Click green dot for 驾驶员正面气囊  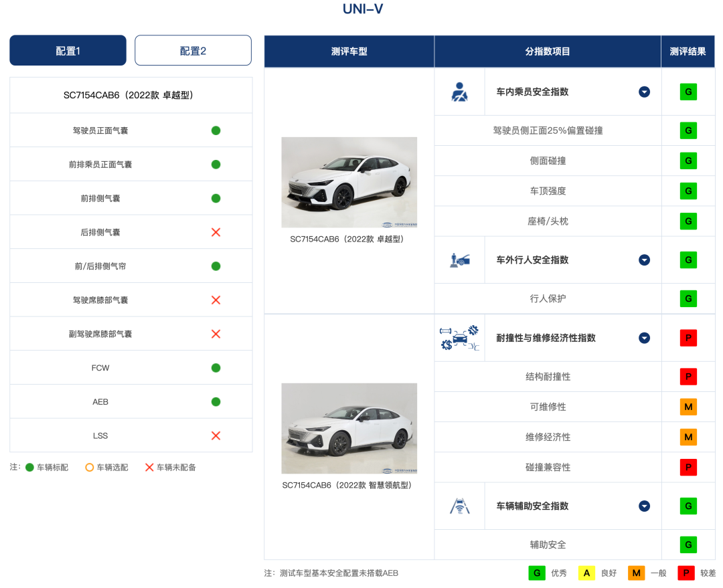click(x=216, y=130)
